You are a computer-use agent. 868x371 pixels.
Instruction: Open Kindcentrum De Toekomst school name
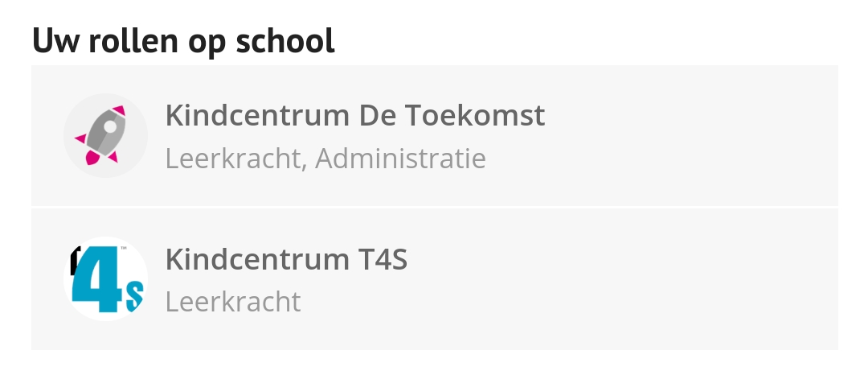click(x=355, y=115)
